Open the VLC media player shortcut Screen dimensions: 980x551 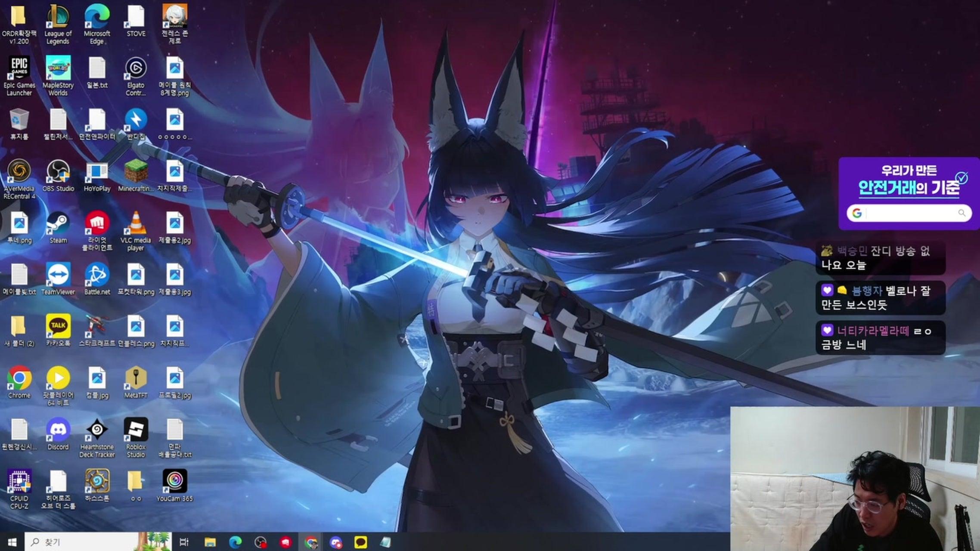pos(136,231)
